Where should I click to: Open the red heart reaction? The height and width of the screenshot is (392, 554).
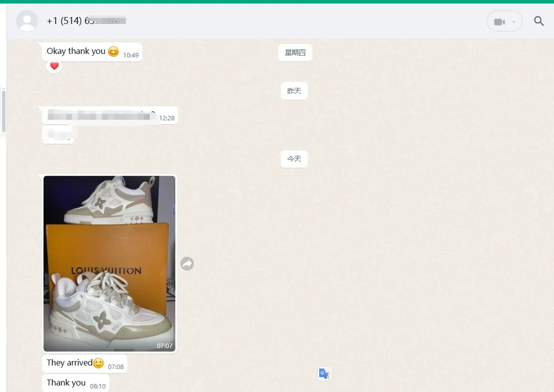(54, 66)
